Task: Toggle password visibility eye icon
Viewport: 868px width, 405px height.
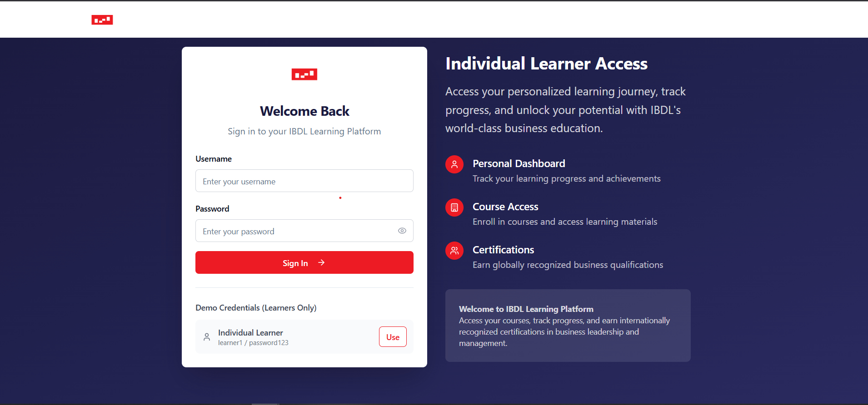Action: click(402, 231)
